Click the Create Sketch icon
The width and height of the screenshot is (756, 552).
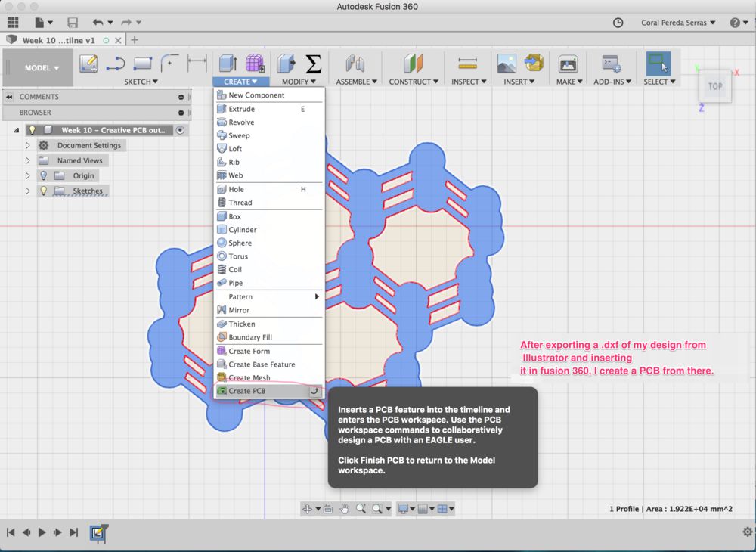(x=88, y=64)
